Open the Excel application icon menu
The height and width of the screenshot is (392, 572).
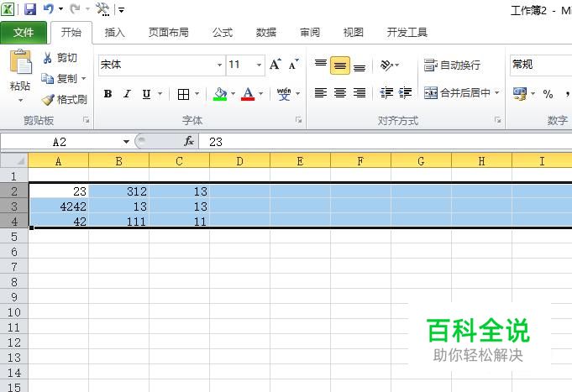(x=8, y=8)
